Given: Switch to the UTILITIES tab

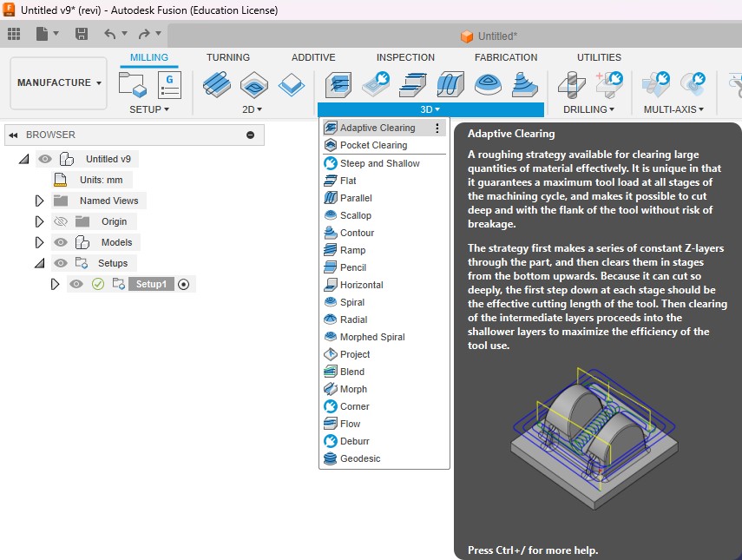Looking at the screenshot, I should (x=599, y=57).
